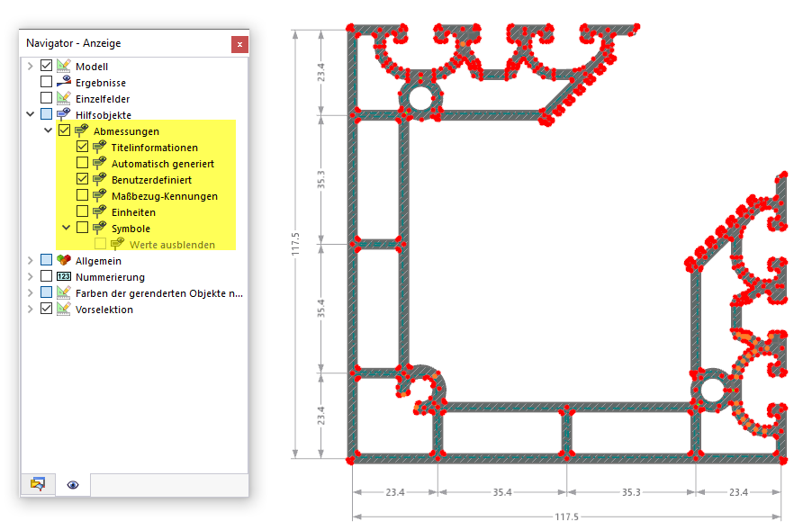Select the Einheiten label
The image size is (812, 530).
tap(133, 212)
